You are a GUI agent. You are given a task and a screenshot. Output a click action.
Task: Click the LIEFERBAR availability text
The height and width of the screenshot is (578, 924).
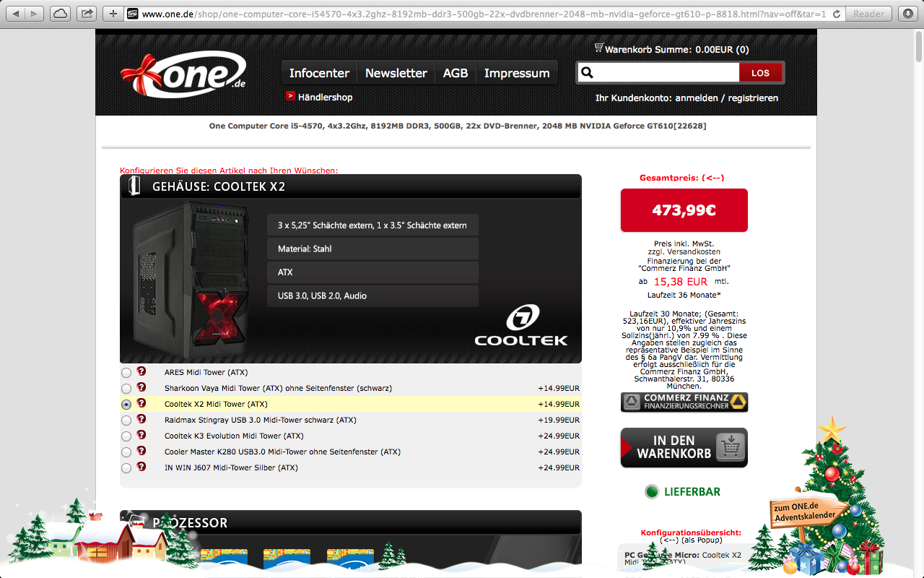[x=692, y=492]
